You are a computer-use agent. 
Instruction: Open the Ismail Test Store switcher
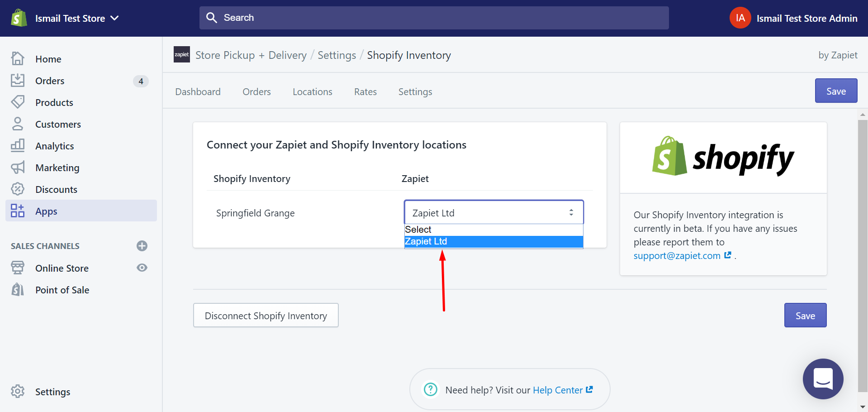(x=77, y=18)
